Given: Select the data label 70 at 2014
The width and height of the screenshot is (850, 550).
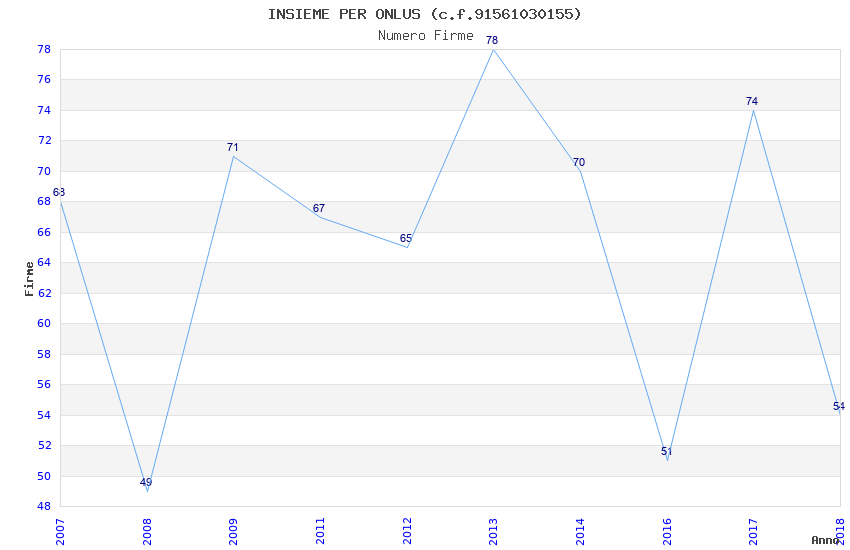Looking at the screenshot, I should tap(578, 163).
